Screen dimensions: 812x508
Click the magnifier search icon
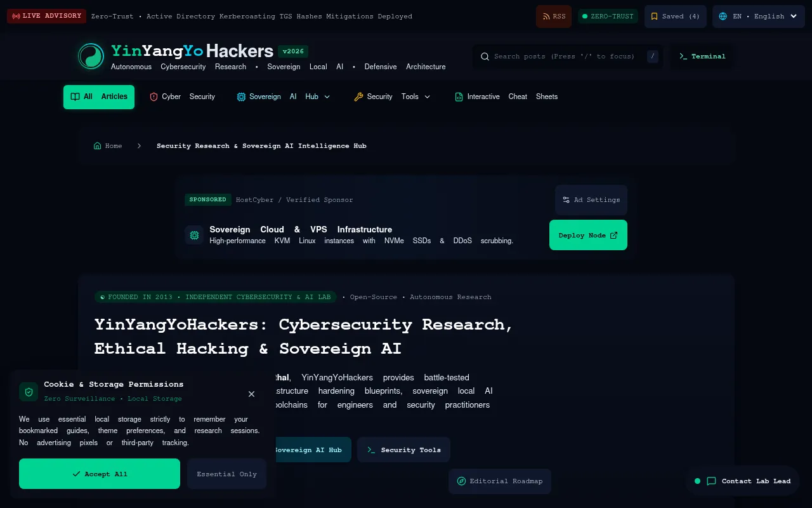point(485,57)
